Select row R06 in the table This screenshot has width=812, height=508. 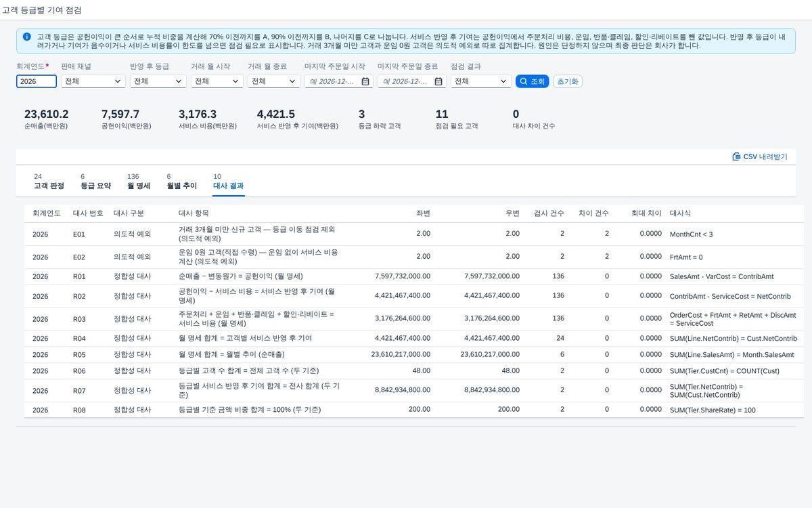coord(414,371)
